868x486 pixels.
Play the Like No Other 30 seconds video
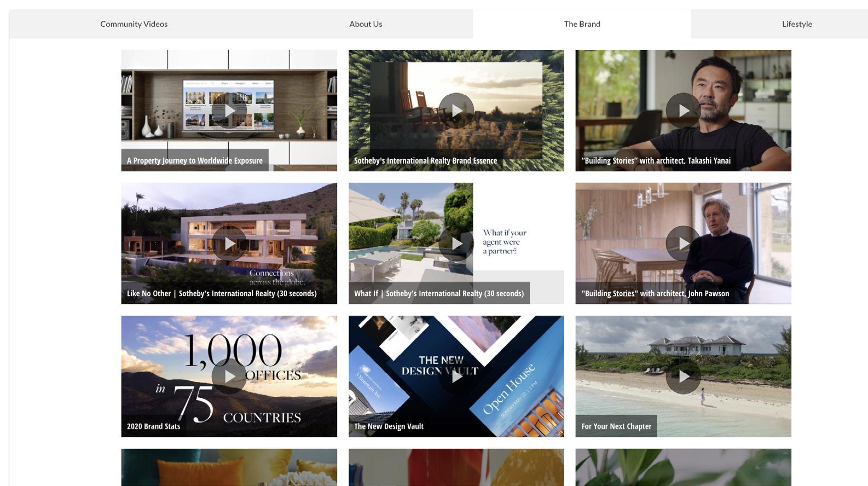click(x=229, y=244)
